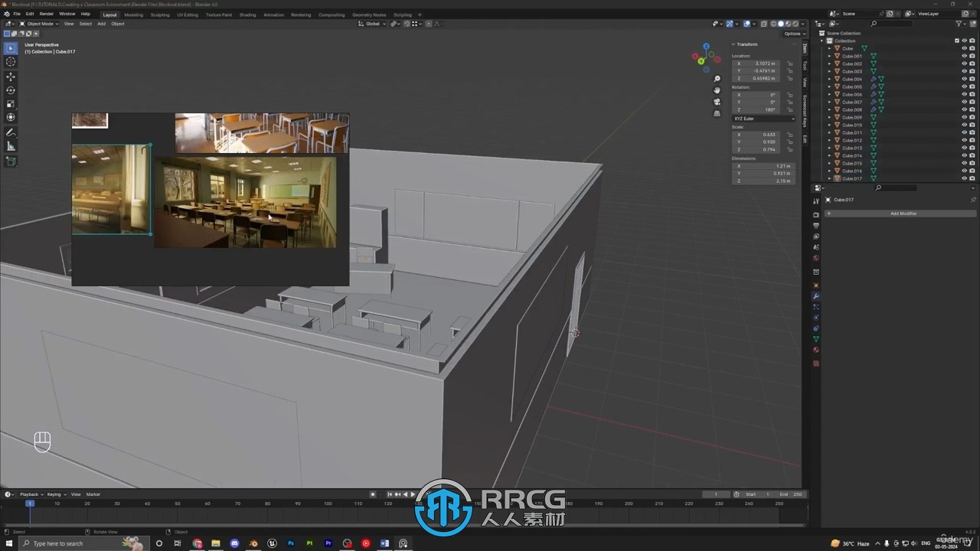
Task: Open the Object Data properties tab icon
Action: pos(816,339)
